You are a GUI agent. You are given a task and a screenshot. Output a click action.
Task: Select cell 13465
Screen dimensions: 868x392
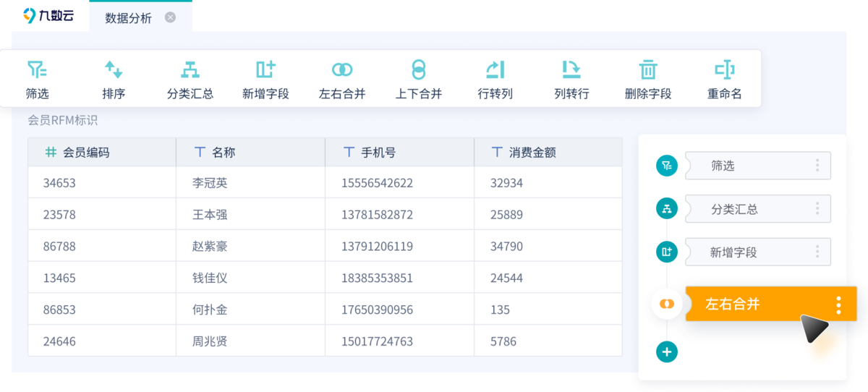pyautogui.click(x=102, y=278)
